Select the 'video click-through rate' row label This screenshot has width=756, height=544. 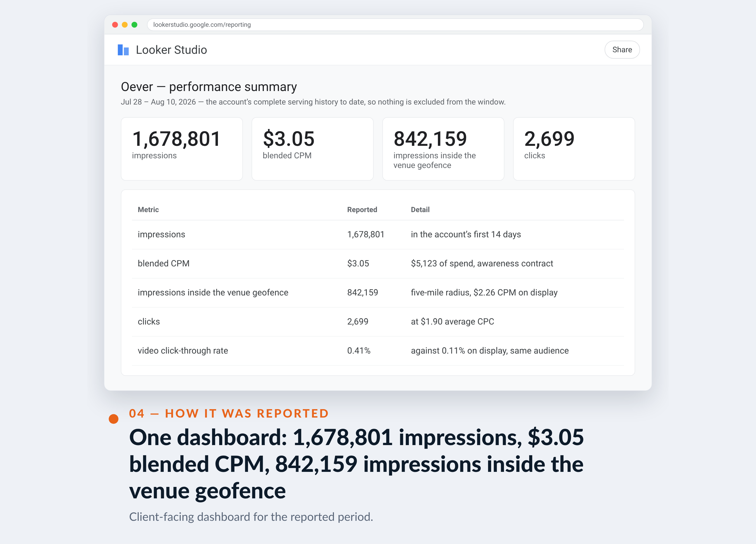coord(183,350)
